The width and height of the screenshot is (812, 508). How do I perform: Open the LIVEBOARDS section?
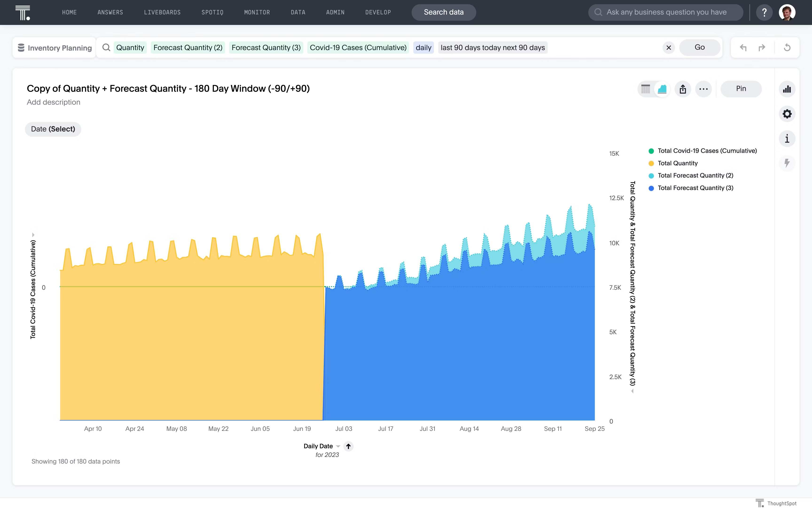(162, 12)
